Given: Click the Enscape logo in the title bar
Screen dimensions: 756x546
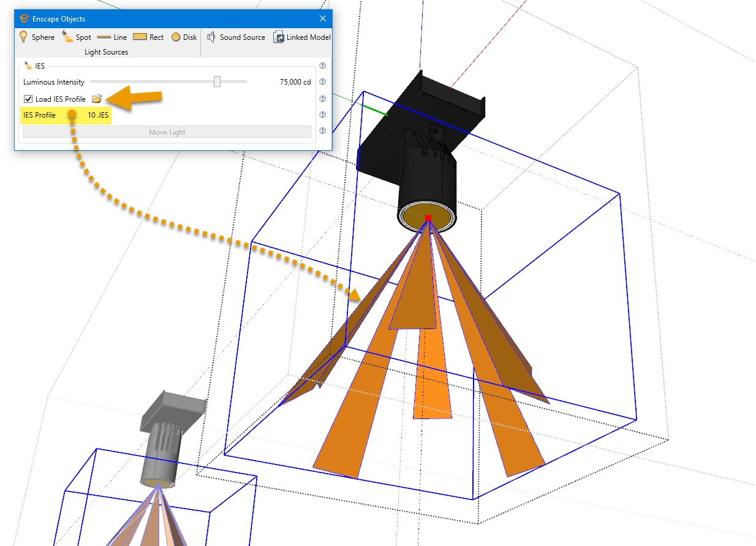Looking at the screenshot, I should tap(23, 18).
